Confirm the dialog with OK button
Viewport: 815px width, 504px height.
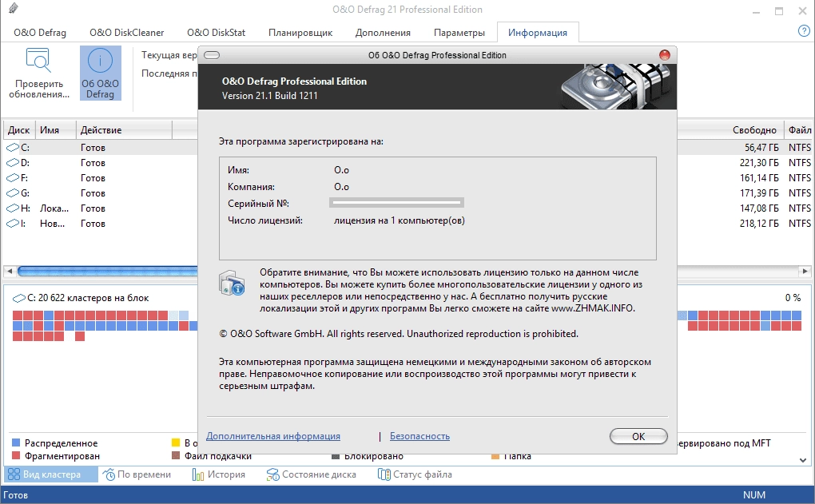(x=638, y=436)
